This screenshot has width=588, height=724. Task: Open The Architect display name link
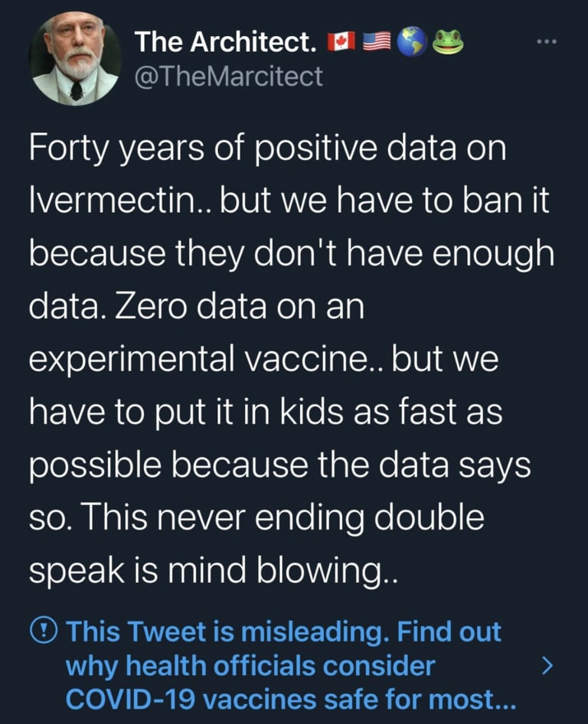click(225, 43)
